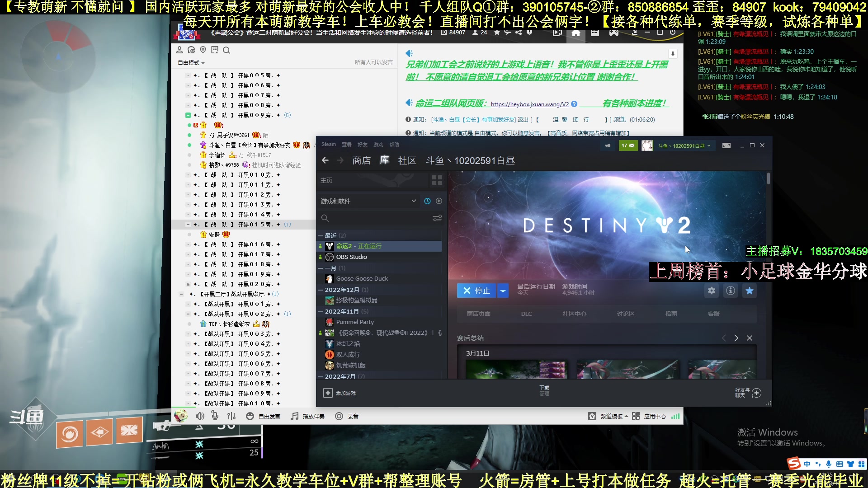
Task: Expand 频道模板 channel template menu
Action: pos(608,416)
